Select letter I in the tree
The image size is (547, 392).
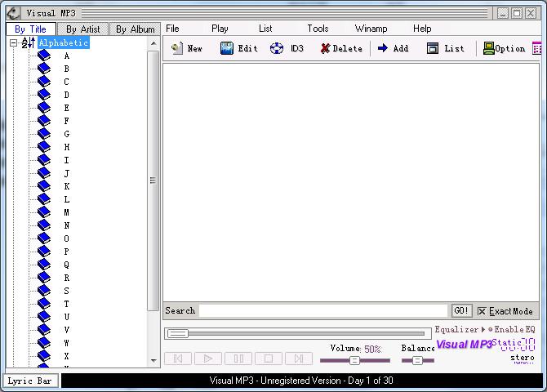click(x=67, y=160)
